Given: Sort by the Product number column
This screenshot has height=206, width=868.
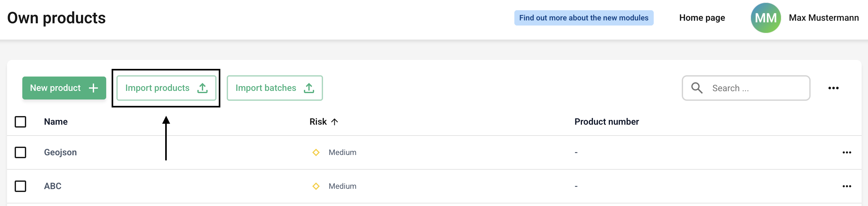Looking at the screenshot, I should [606, 122].
